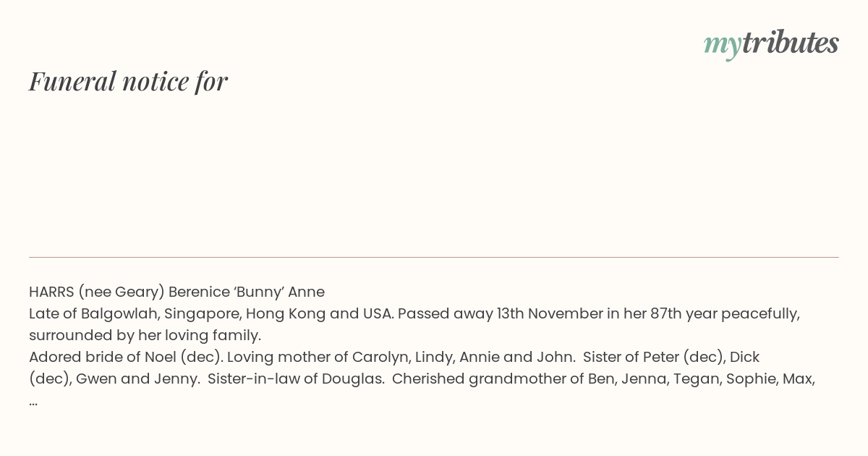Click the grey "tributes" in the logo
Screen dimensions: 868x456
(791, 43)
